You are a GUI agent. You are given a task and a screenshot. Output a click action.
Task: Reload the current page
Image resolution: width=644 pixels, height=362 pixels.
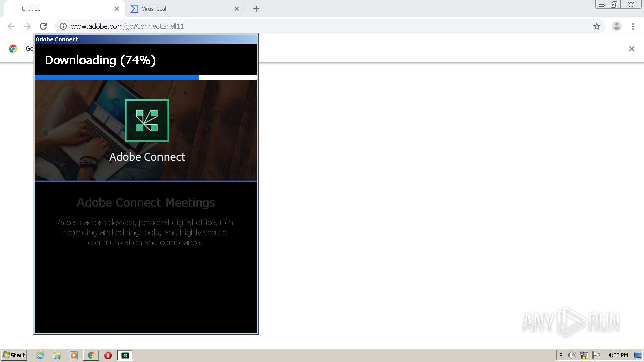43,26
